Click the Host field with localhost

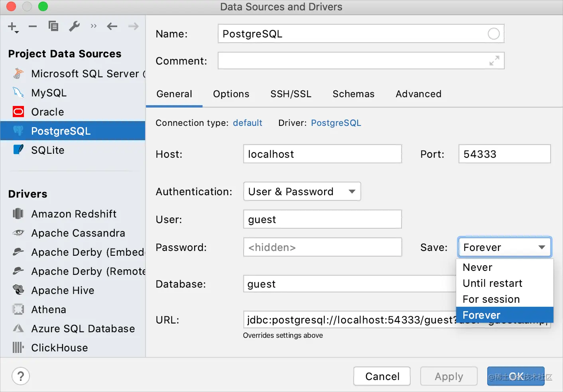click(x=323, y=154)
